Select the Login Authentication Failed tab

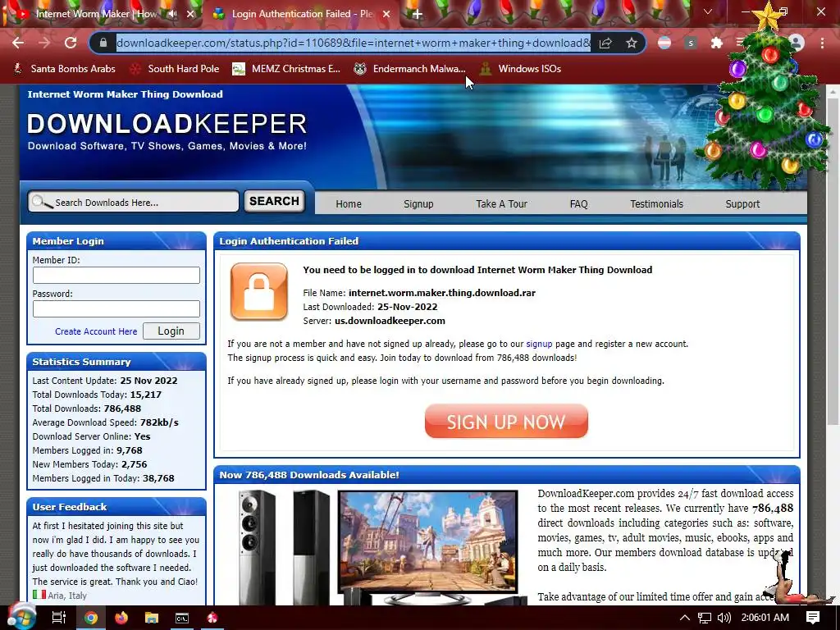(302, 14)
